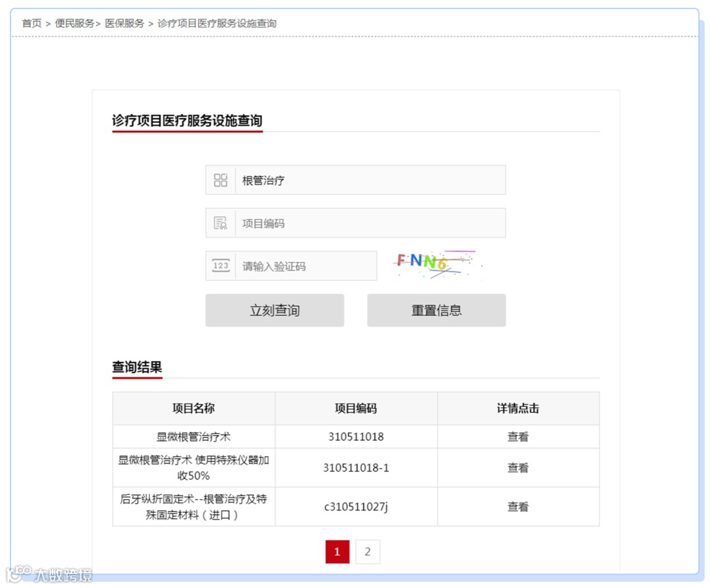The height and width of the screenshot is (588, 711).
Task: Switch to results page 2
Action: (x=367, y=552)
